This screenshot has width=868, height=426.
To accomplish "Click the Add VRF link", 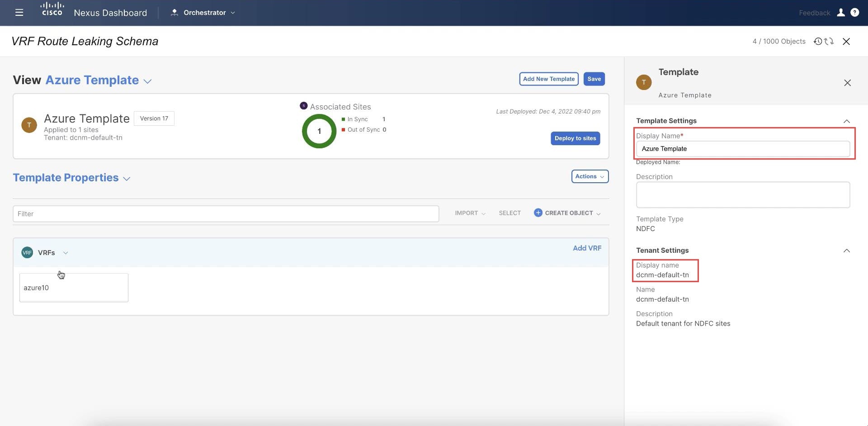I will [x=587, y=248].
